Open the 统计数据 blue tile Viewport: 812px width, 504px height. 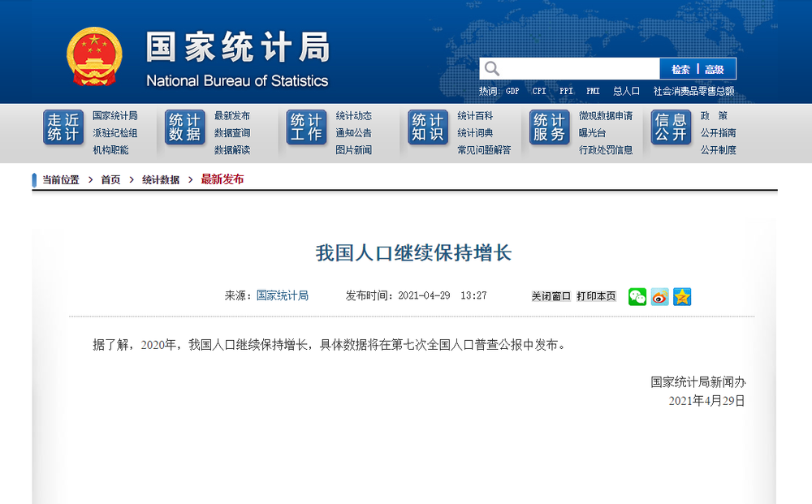point(185,127)
